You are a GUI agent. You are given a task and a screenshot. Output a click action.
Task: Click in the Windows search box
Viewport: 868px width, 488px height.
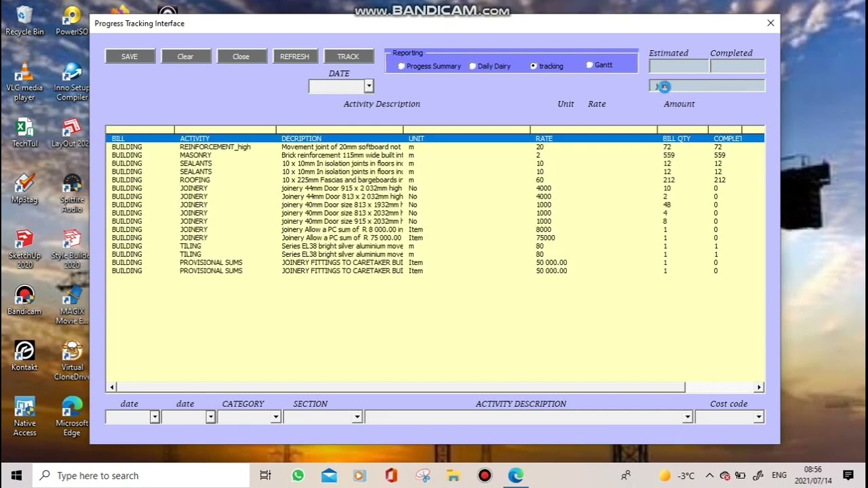click(142, 475)
